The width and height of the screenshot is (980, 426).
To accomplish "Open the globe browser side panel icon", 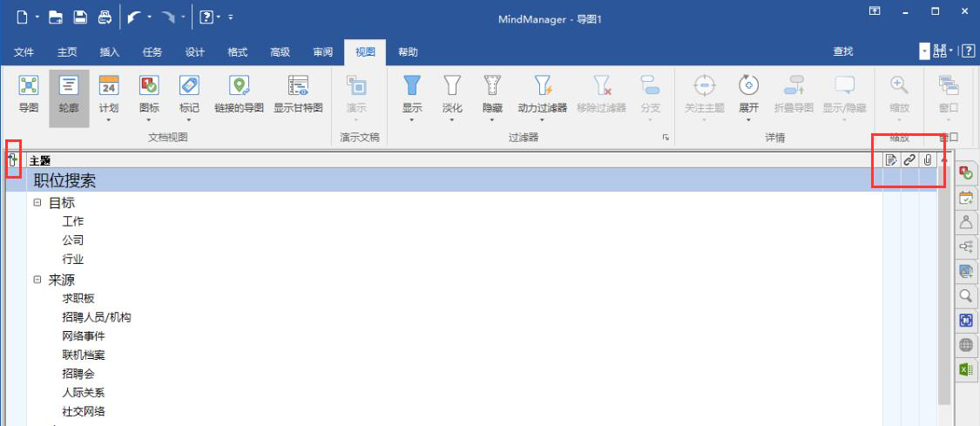I will point(966,345).
